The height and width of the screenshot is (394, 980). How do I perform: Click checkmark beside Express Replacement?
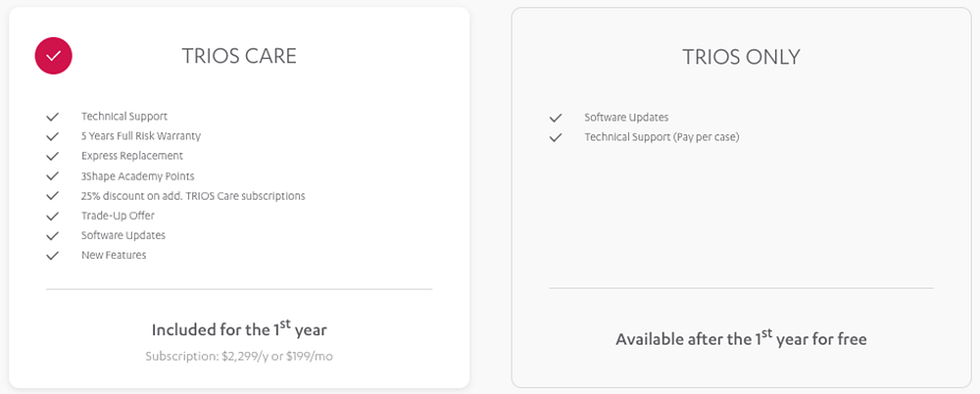53,156
